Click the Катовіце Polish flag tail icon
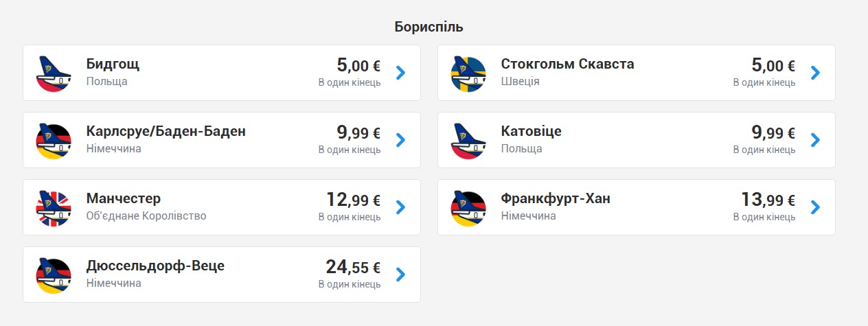868x326 pixels. pos(468,140)
